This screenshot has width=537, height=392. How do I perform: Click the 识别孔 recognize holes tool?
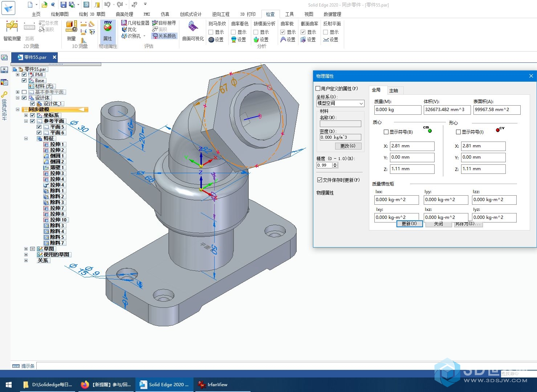(x=131, y=36)
